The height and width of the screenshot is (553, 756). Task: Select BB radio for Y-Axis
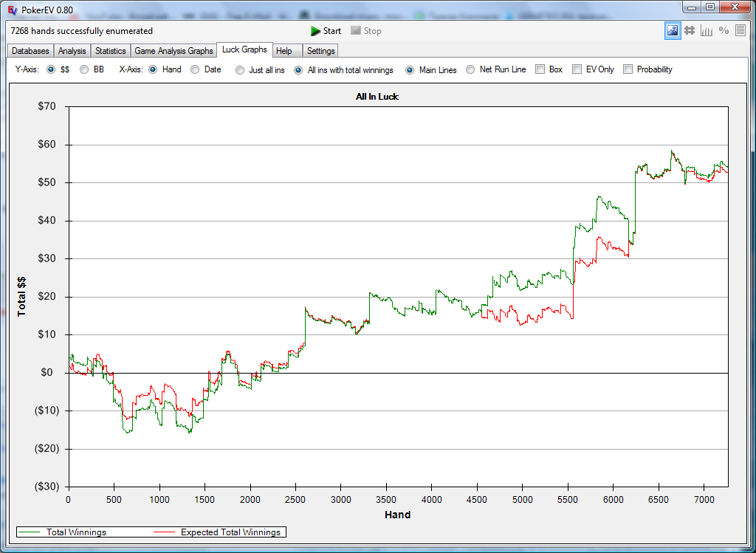click(84, 69)
